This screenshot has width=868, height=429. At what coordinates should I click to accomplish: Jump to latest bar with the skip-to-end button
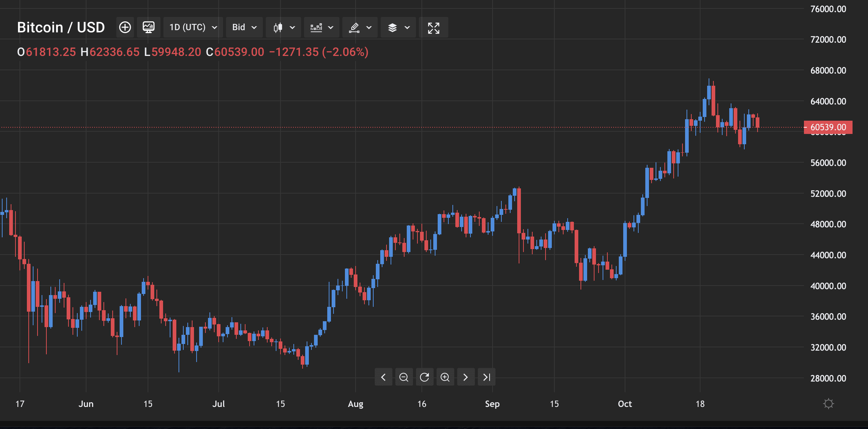[487, 377]
